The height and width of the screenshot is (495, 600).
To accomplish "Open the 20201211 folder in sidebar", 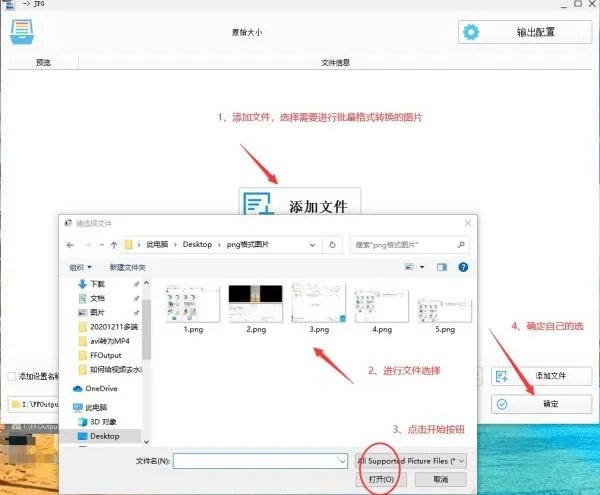I will click(109, 327).
